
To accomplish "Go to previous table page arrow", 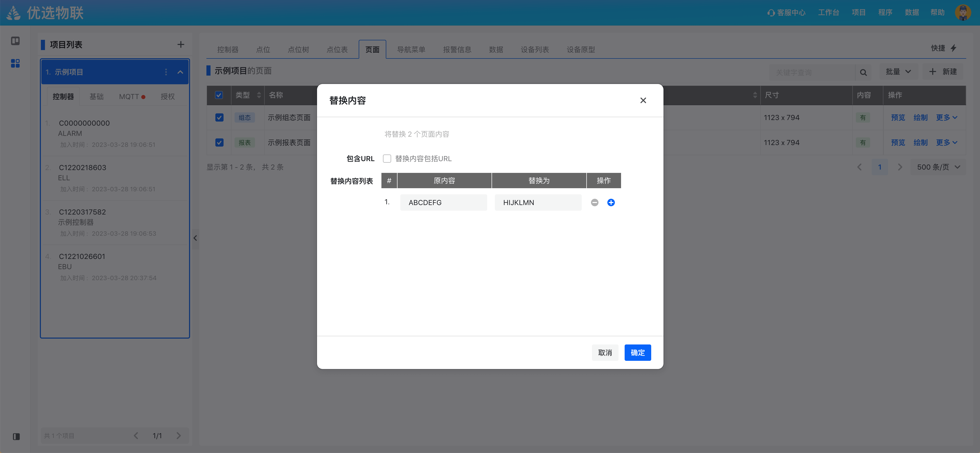I will click(859, 167).
